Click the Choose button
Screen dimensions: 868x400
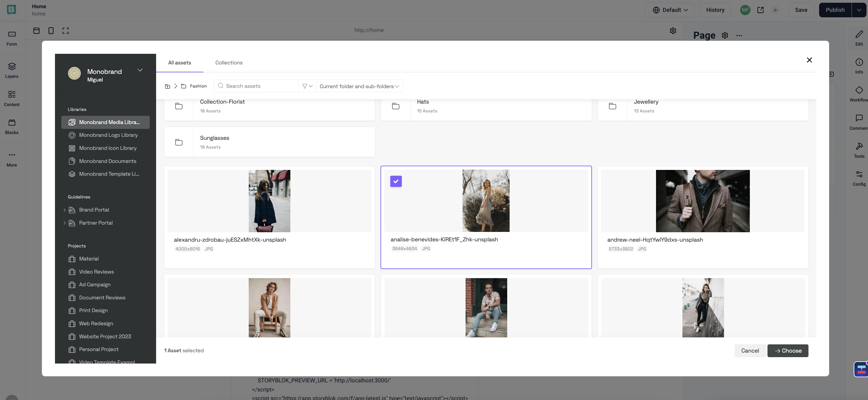[788, 351]
